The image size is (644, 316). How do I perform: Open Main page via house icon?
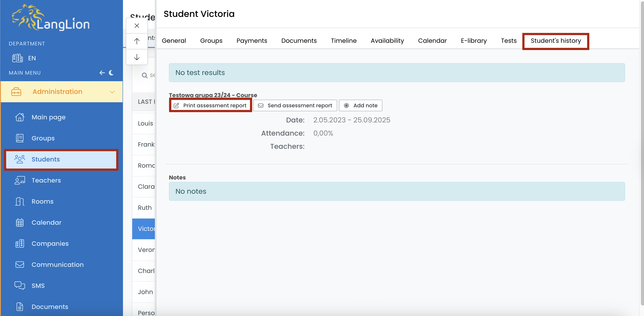click(x=20, y=117)
